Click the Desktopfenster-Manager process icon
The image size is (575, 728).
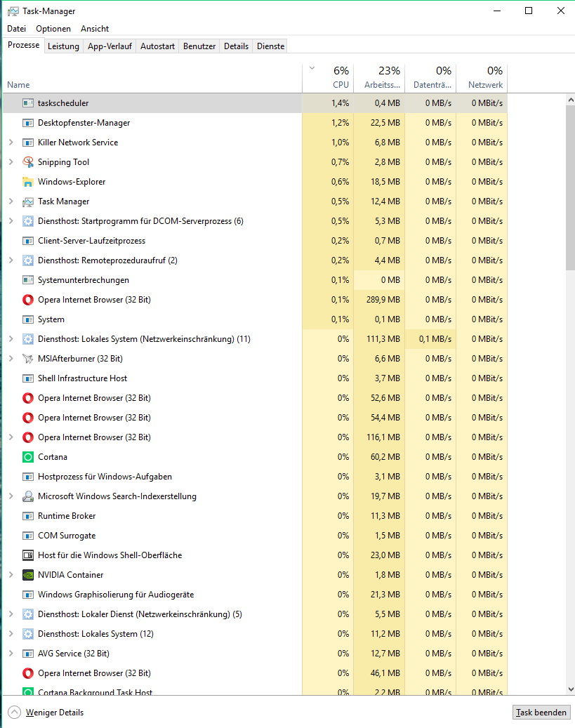[x=28, y=123]
